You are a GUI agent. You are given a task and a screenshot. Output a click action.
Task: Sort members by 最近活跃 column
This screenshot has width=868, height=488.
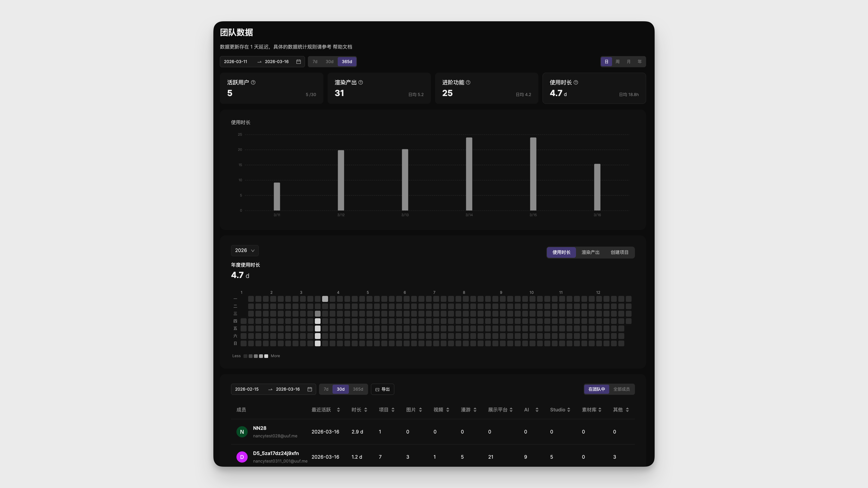[x=338, y=410]
